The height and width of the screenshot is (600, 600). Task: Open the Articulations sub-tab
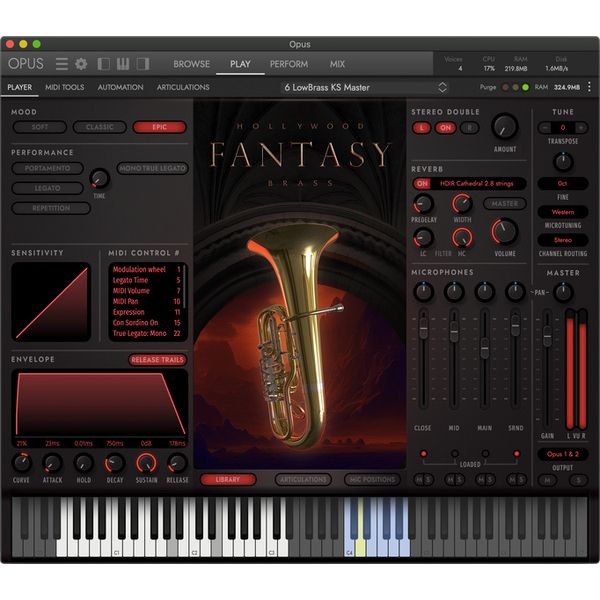coord(183,87)
